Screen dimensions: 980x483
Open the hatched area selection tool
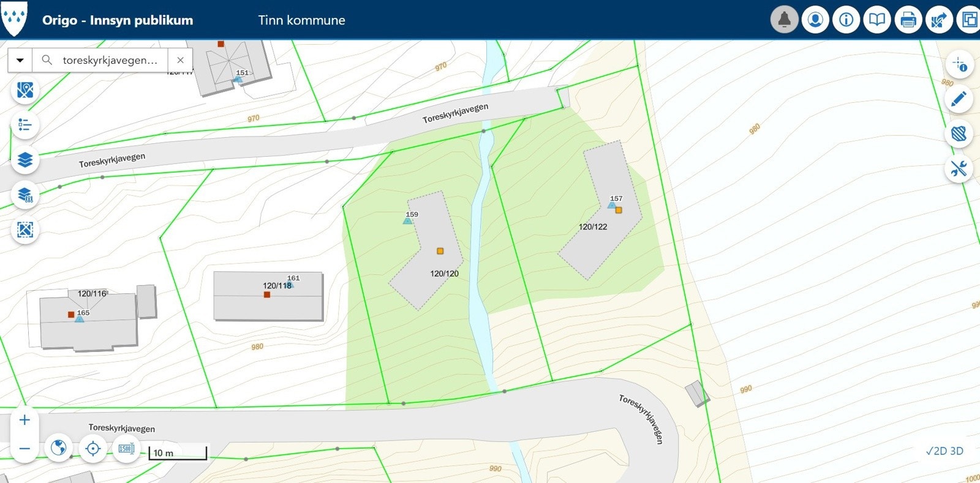click(x=959, y=133)
